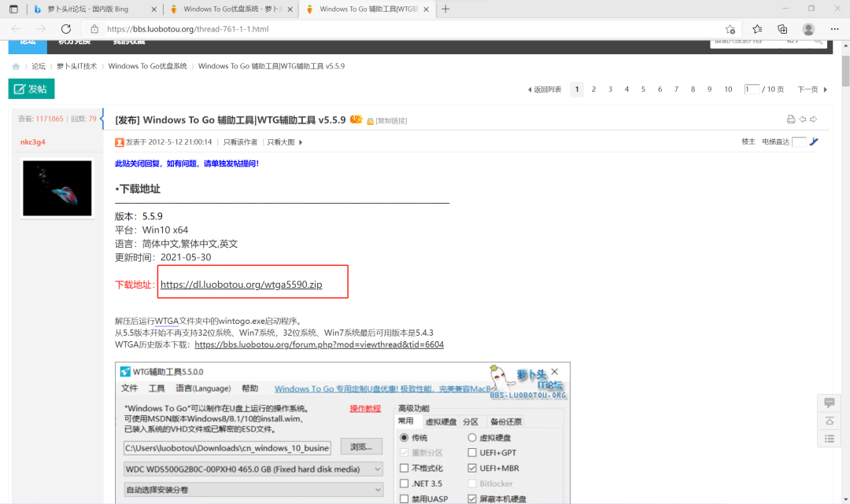Go to page 5
This screenshot has width=850, height=504.
[x=643, y=90]
